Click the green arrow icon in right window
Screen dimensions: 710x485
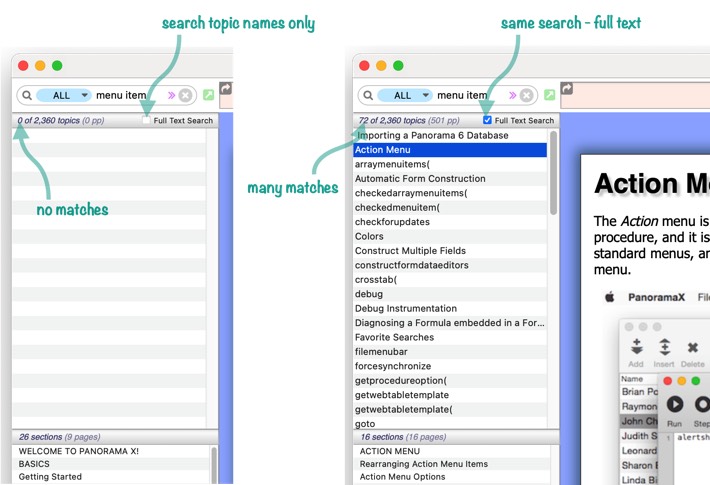549,95
